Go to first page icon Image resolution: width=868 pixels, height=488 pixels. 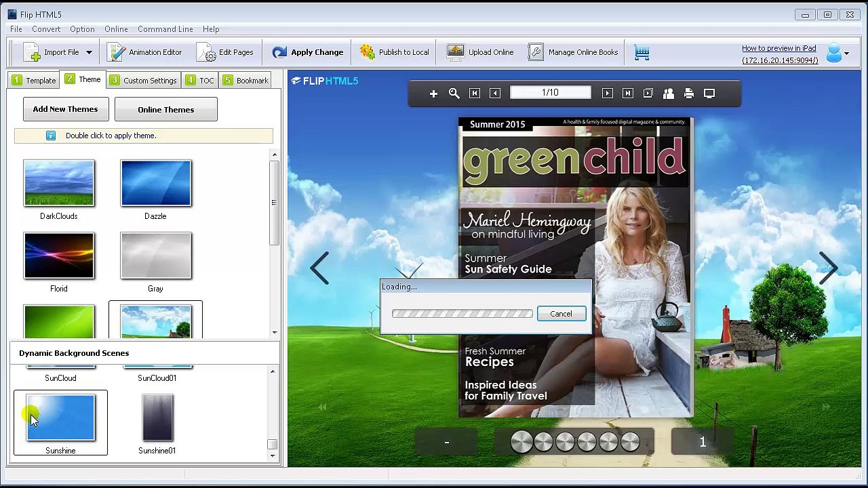coord(475,94)
